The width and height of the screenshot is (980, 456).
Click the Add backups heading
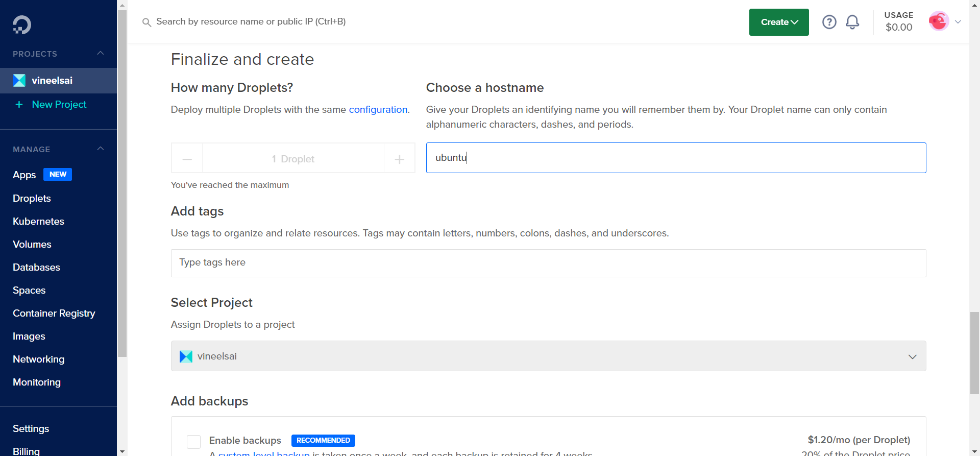209,401
